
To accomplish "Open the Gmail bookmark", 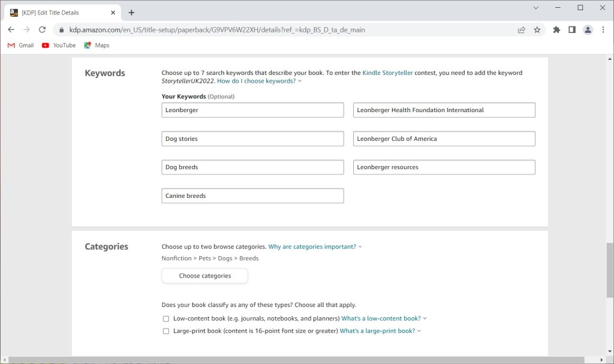I will [20, 45].
